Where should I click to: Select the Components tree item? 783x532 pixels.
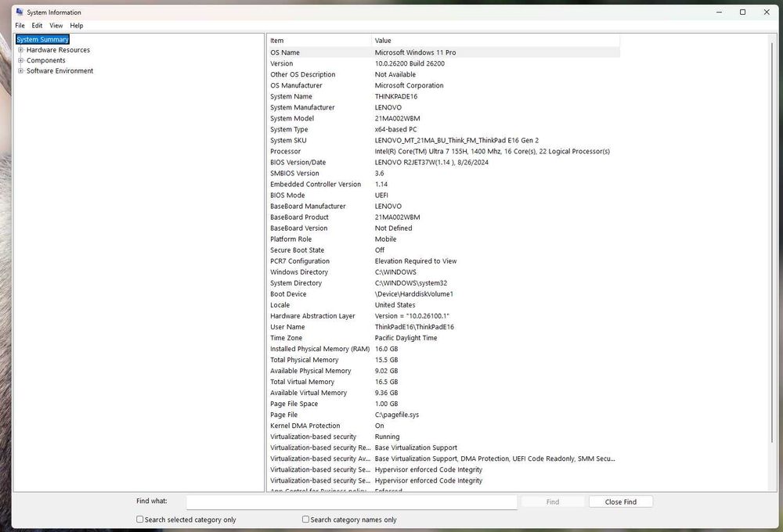tap(45, 60)
